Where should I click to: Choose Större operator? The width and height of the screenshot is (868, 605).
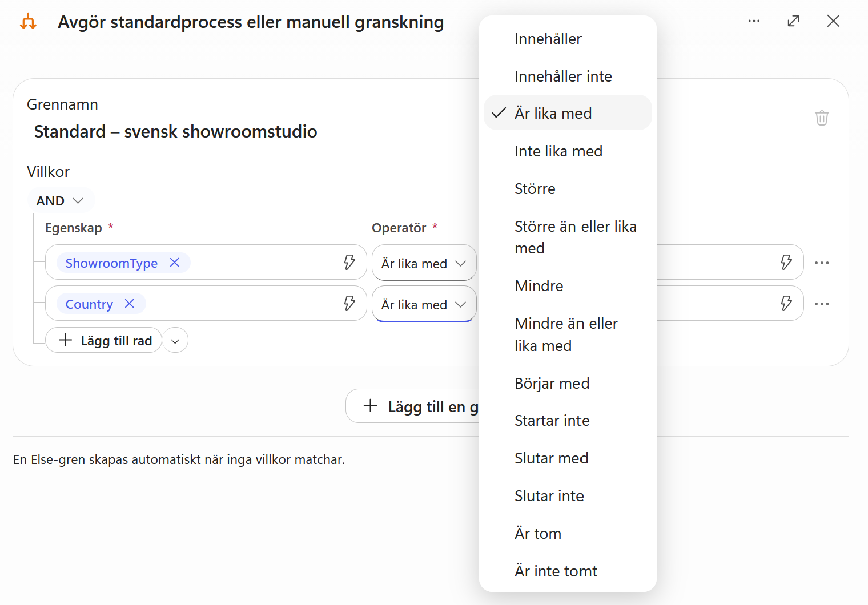[x=568, y=189]
